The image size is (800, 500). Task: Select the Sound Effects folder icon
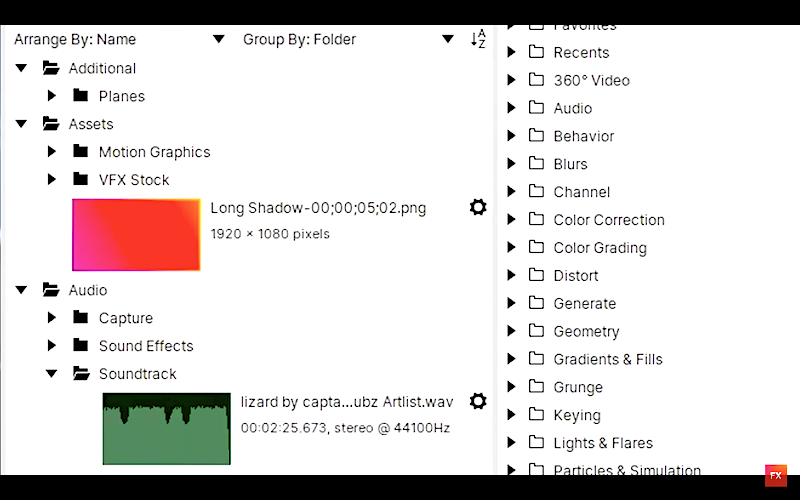coord(81,345)
